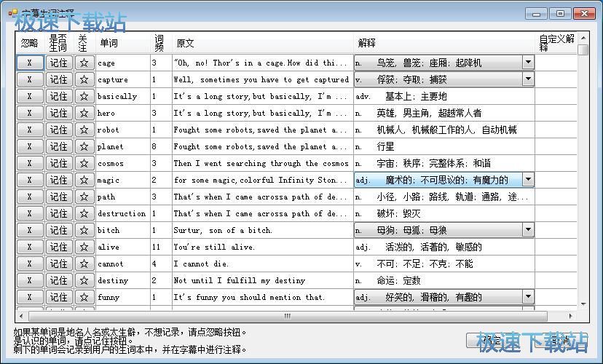Click vertical scrollbar up arrow
This screenshot has width=603, height=364.
583,38
